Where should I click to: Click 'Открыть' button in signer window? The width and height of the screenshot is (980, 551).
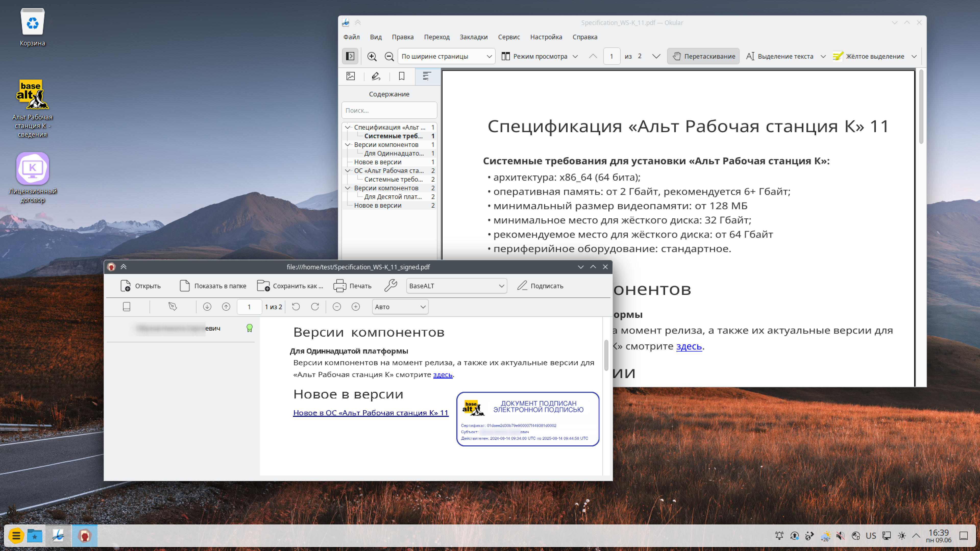point(141,286)
